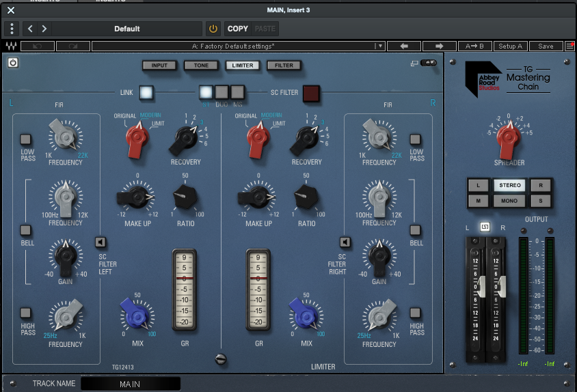Toggle the SC FILTER red button

tap(311, 94)
